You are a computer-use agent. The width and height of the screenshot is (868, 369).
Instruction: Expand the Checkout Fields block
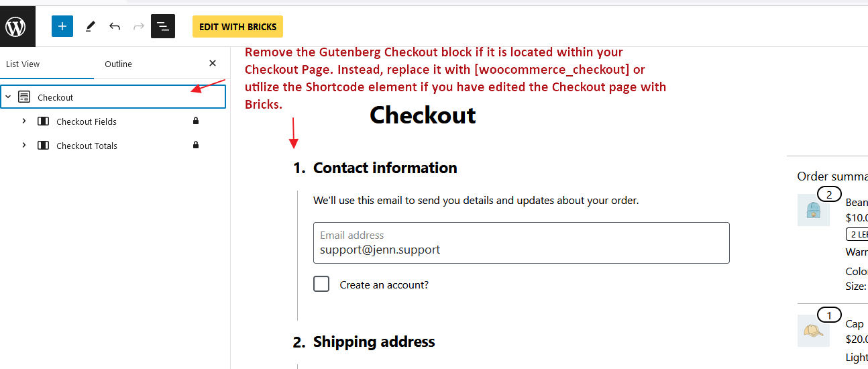pyautogui.click(x=24, y=121)
